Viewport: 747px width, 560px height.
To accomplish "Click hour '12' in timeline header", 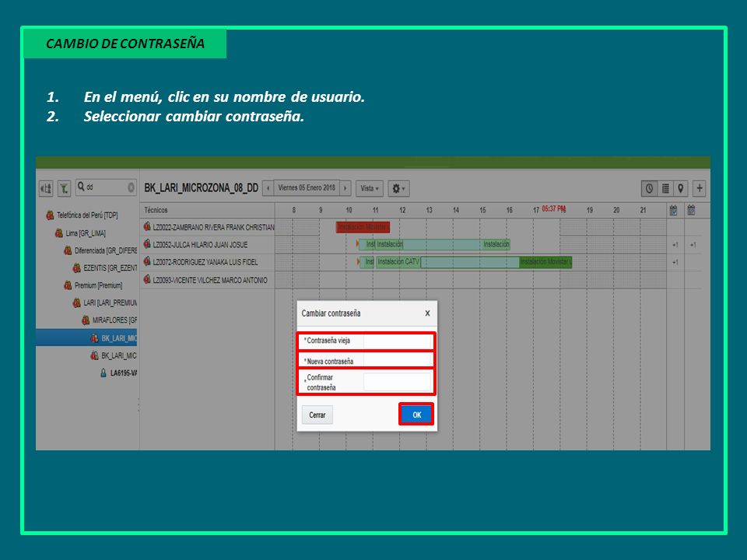I will pyautogui.click(x=402, y=210).
